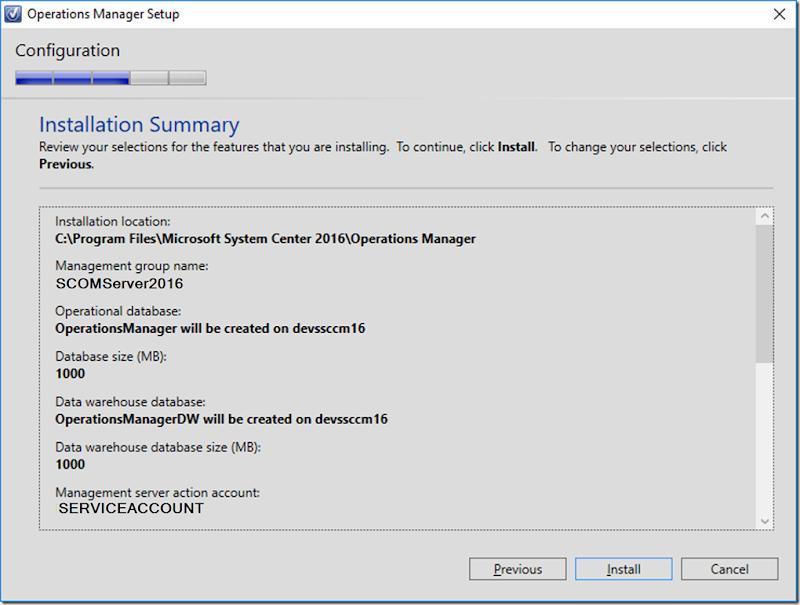Viewport: 800px width, 605px height.
Task: Click the Installation Summary heading
Action: point(139,125)
